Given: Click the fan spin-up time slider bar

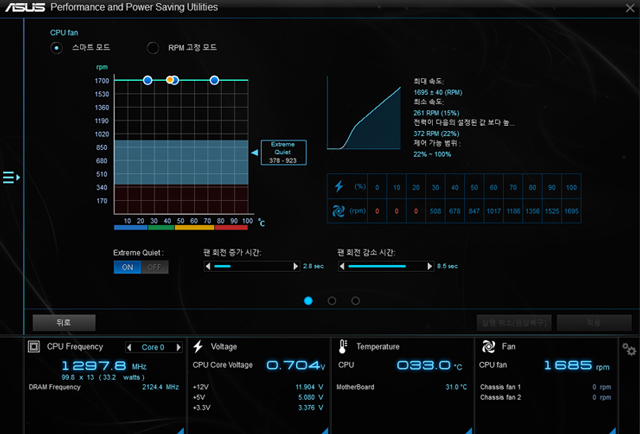Looking at the screenshot, I should click(252, 266).
